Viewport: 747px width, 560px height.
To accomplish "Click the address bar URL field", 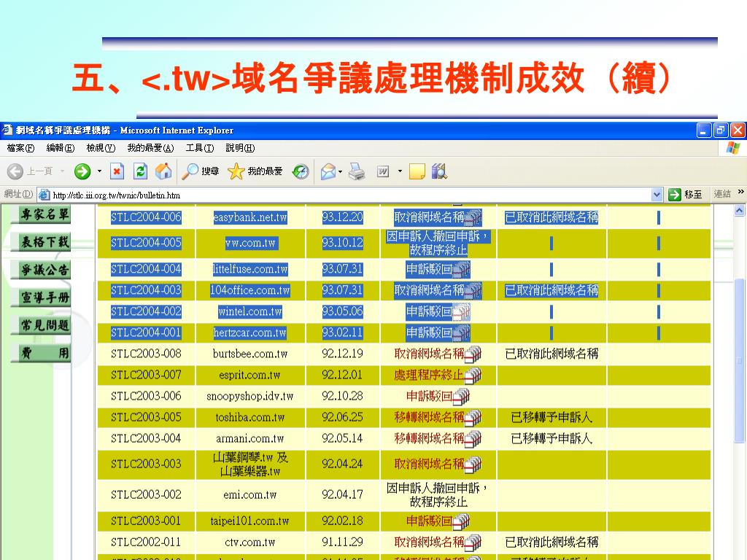I will pyautogui.click(x=350, y=195).
